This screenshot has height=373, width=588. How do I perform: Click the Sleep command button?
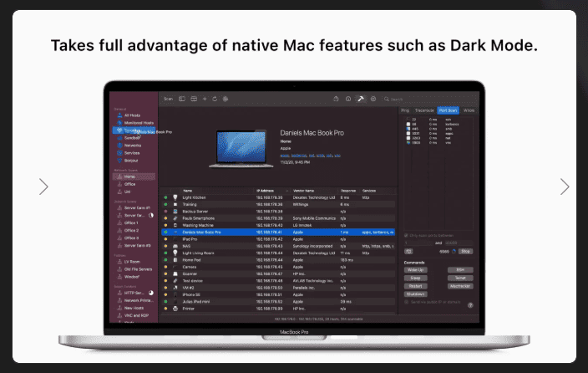pyautogui.click(x=415, y=278)
